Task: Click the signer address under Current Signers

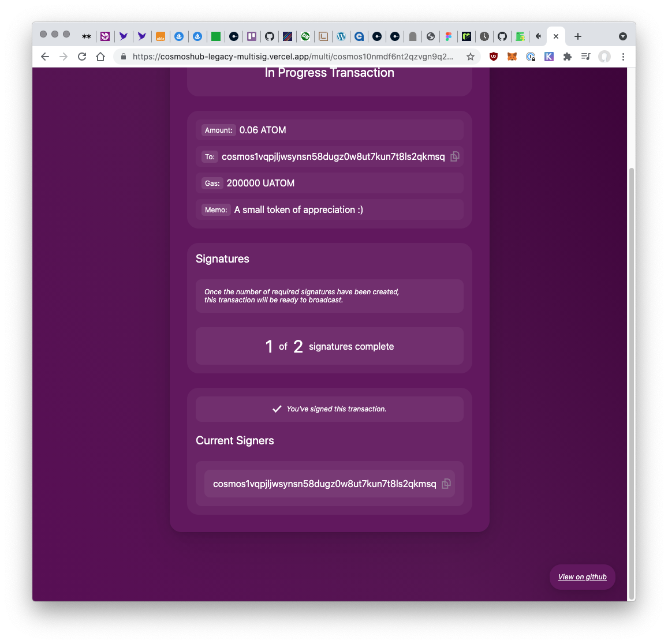Action: 324,484
